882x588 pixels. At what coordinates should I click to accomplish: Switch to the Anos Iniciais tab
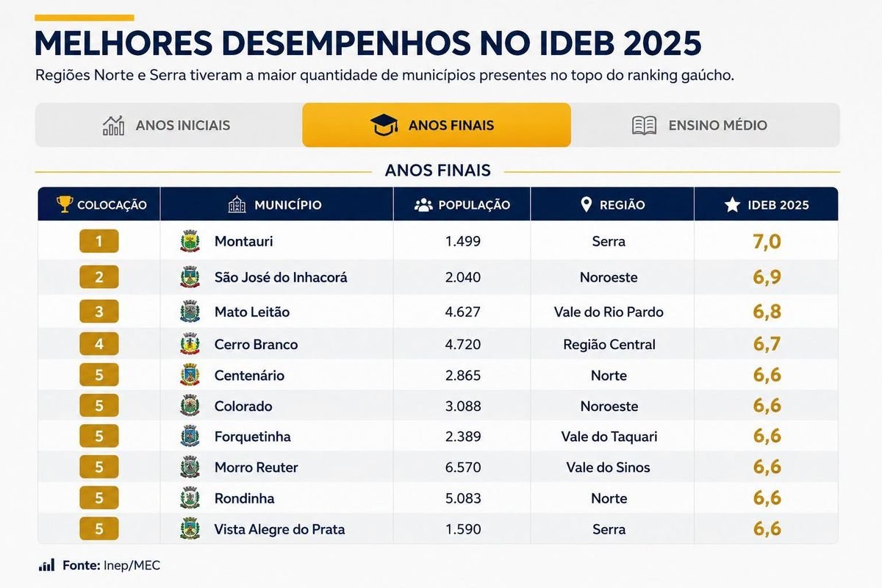pyautogui.click(x=168, y=125)
